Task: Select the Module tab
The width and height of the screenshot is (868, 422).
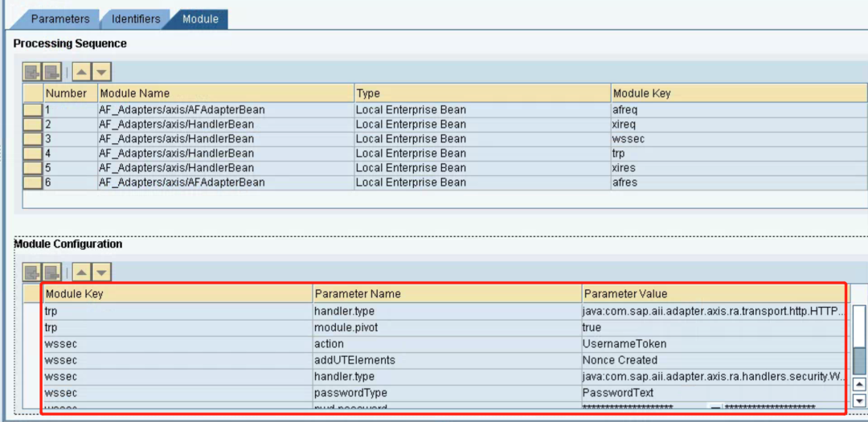Action: pos(200,18)
